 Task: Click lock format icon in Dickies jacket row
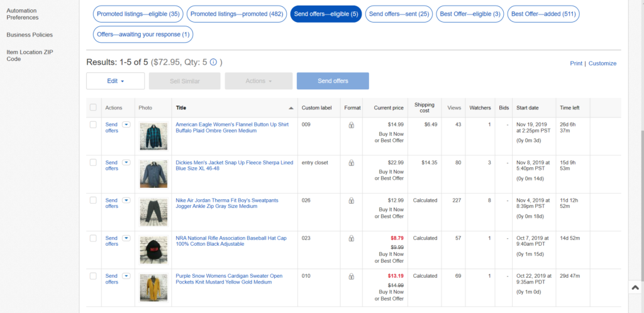(x=351, y=163)
